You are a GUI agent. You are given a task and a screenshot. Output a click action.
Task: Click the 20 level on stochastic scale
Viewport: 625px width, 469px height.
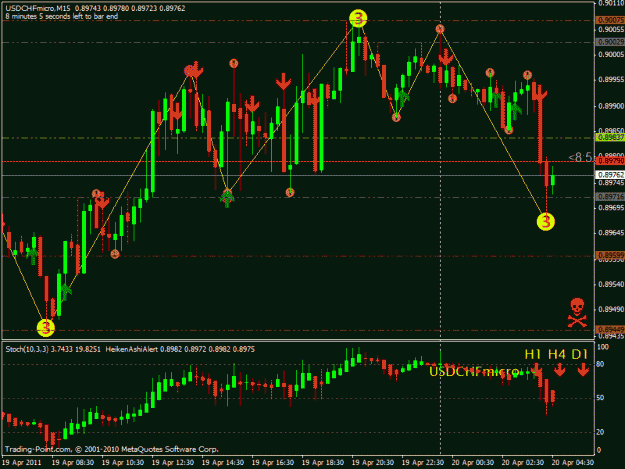602,432
